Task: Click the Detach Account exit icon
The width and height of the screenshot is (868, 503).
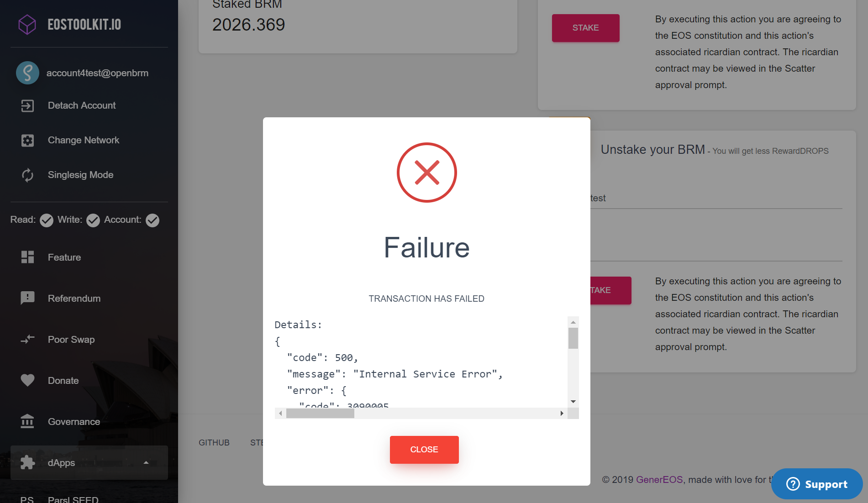Action: [27, 106]
